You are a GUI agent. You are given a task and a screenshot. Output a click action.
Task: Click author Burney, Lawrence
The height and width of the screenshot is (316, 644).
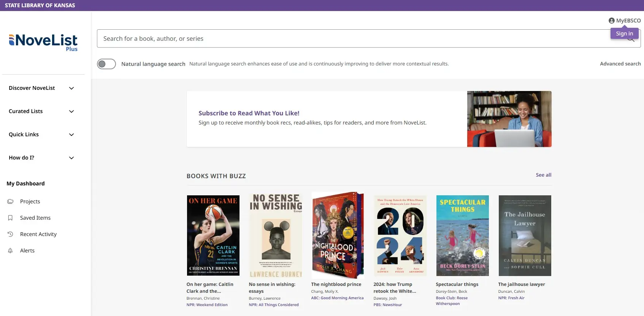tap(265, 298)
